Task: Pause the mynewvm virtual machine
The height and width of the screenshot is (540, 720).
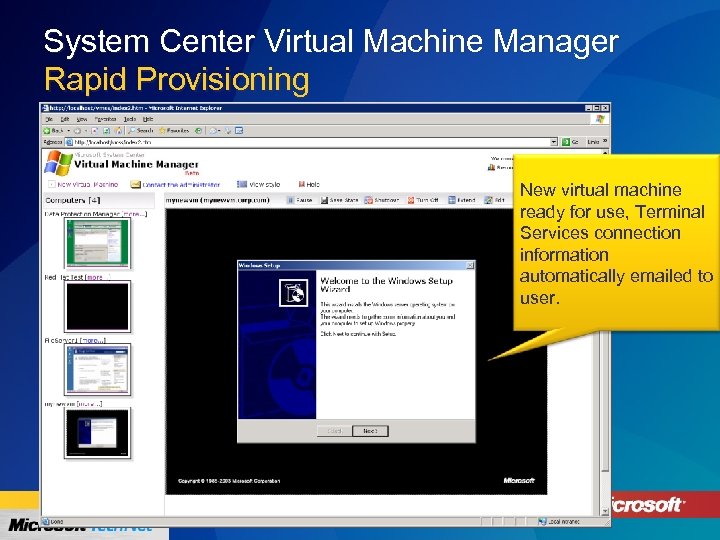Action: tap(300, 200)
